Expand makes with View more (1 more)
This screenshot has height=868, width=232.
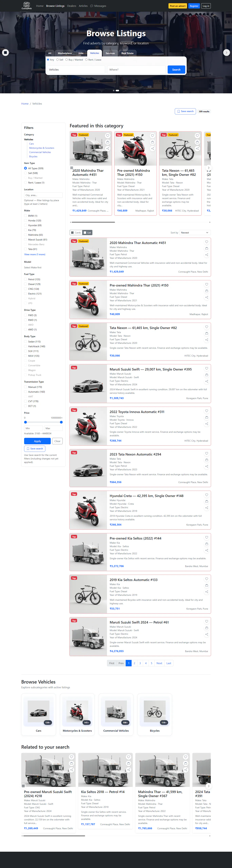point(35,254)
